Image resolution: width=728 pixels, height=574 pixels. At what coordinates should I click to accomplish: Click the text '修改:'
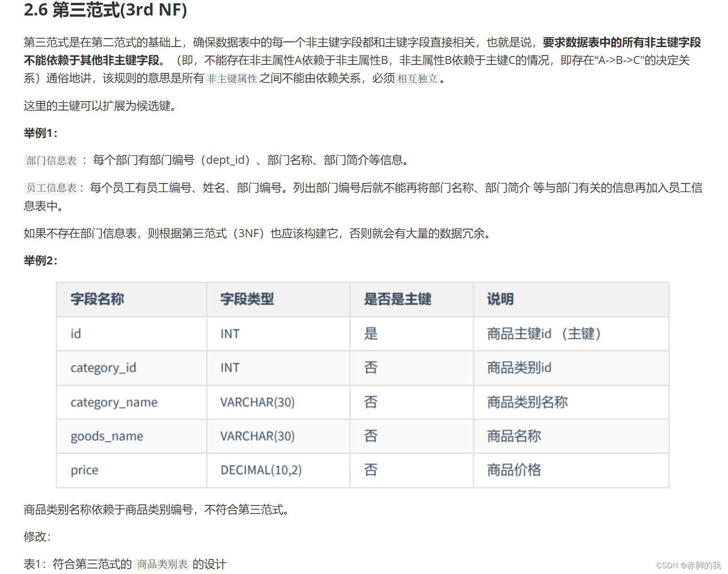(x=37, y=536)
